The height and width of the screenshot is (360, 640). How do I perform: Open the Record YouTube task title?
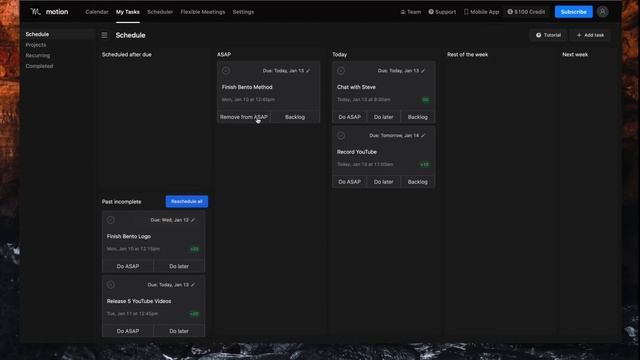click(357, 152)
